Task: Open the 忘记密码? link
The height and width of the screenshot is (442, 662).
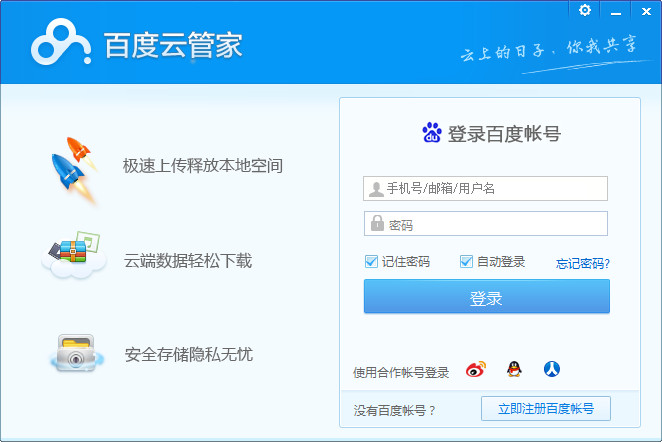Action: tap(582, 264)
